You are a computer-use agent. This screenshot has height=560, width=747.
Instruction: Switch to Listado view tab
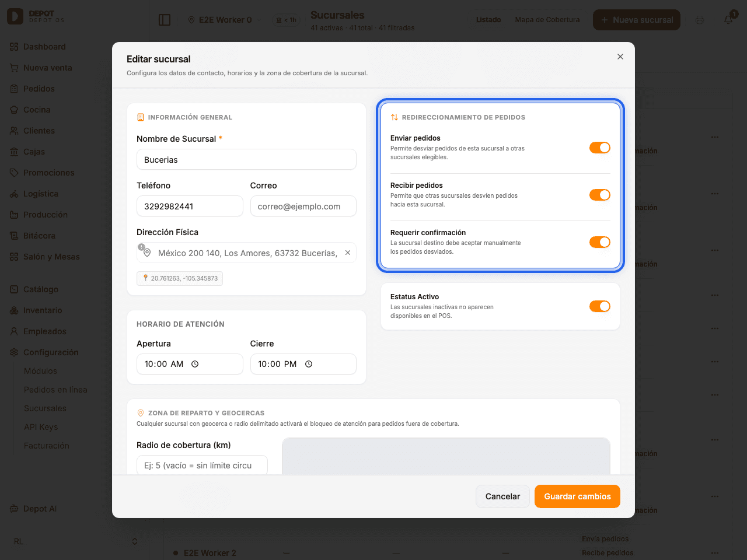(488, 20)
